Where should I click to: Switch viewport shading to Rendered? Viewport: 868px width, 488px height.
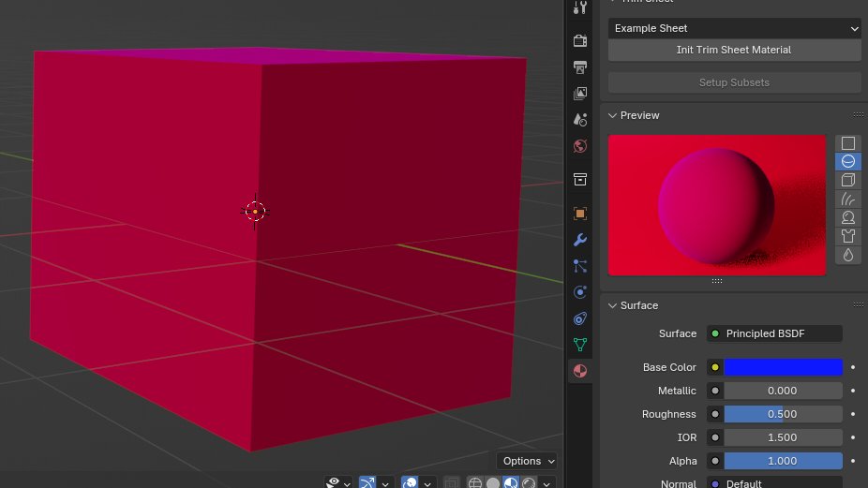click(x=529, y=483)
